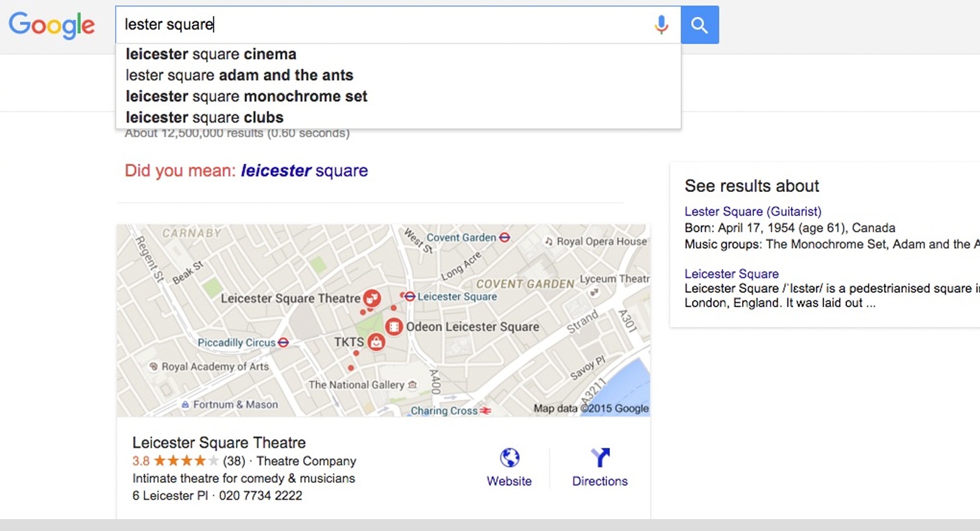Viewport: 980px width, 531px height.
Task: Follow the 'leicester square' did-you-mean link
Action: (304, 170)
